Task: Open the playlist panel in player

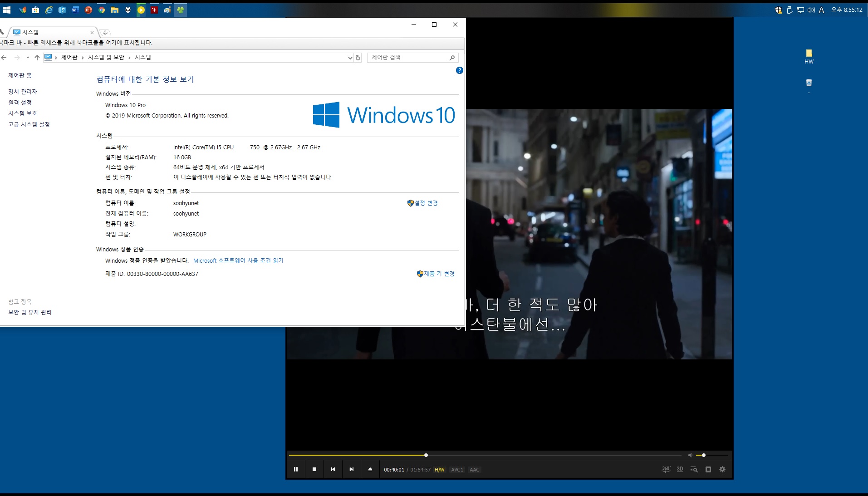Action: (x=708, y=469)
